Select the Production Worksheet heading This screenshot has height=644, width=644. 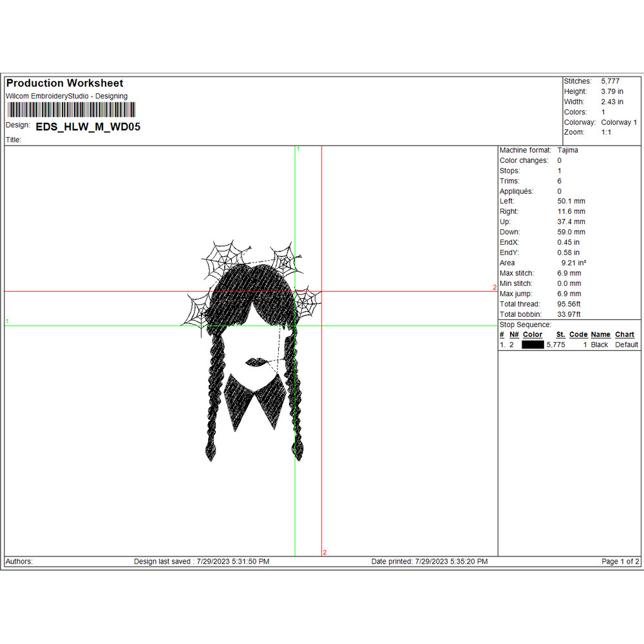coord(64,83)
